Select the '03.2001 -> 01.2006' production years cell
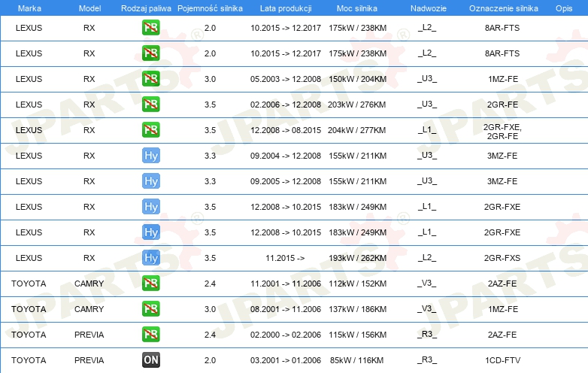Viewport: 588px width, 373px height. [286, 360]
